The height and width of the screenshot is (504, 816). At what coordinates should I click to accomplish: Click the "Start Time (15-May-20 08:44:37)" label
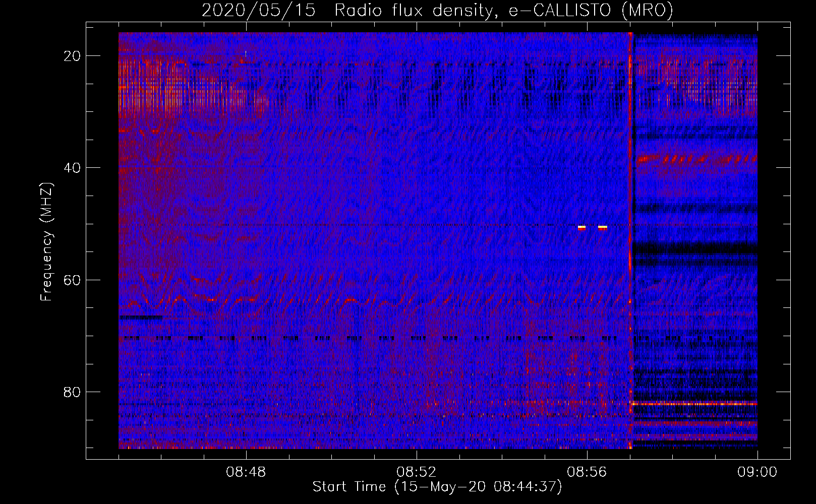click(x=437, y=487)
